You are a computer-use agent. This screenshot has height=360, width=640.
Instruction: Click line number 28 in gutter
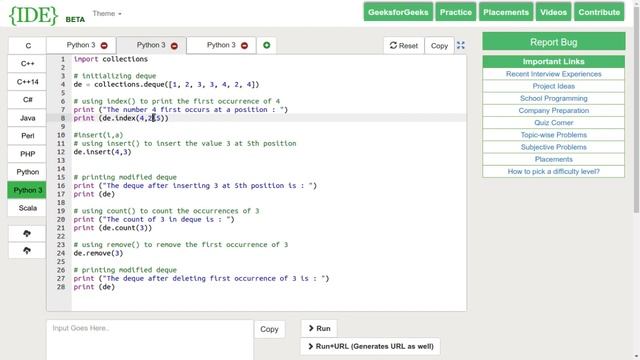click(x=61, y=287)
